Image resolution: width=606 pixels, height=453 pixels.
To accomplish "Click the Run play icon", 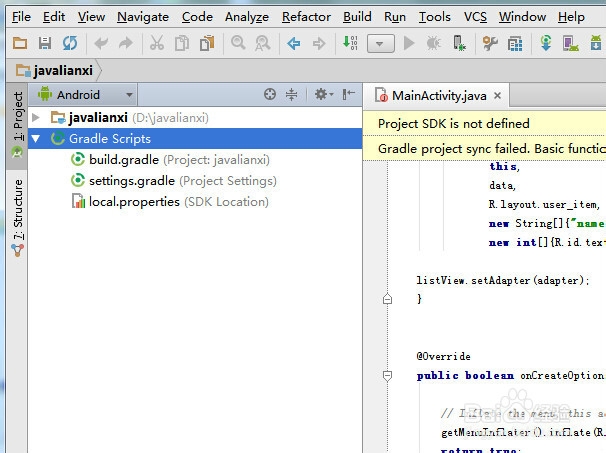I will (409, 43).
